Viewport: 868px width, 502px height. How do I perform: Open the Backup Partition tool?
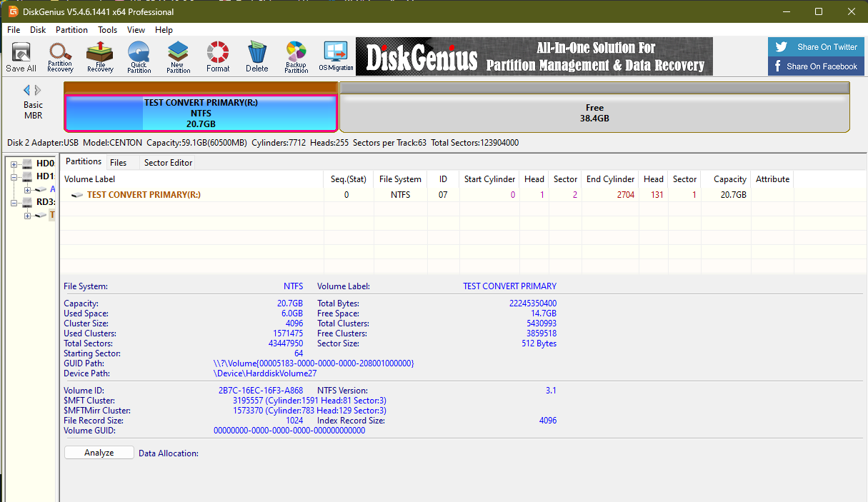[296, 57]
